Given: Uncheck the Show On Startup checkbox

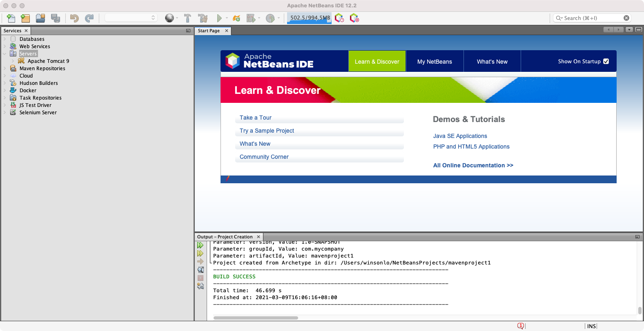Looking at the screenshot, I should coord(606,61).
